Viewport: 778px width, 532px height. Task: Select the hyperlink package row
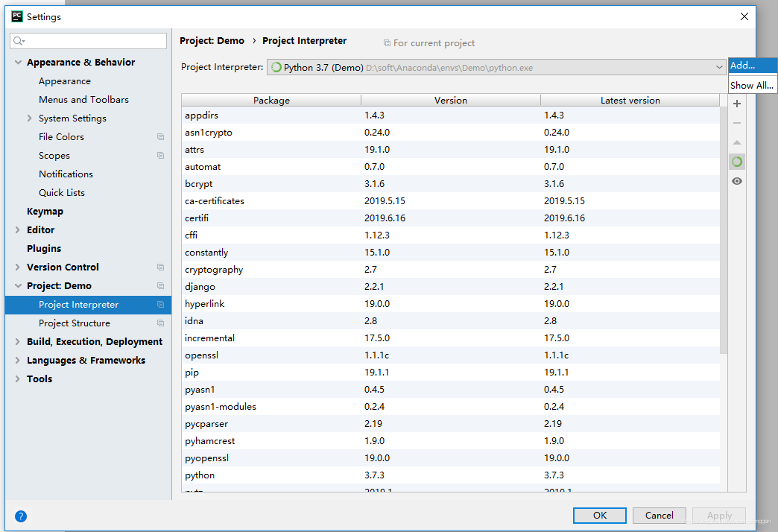[451, 304]
